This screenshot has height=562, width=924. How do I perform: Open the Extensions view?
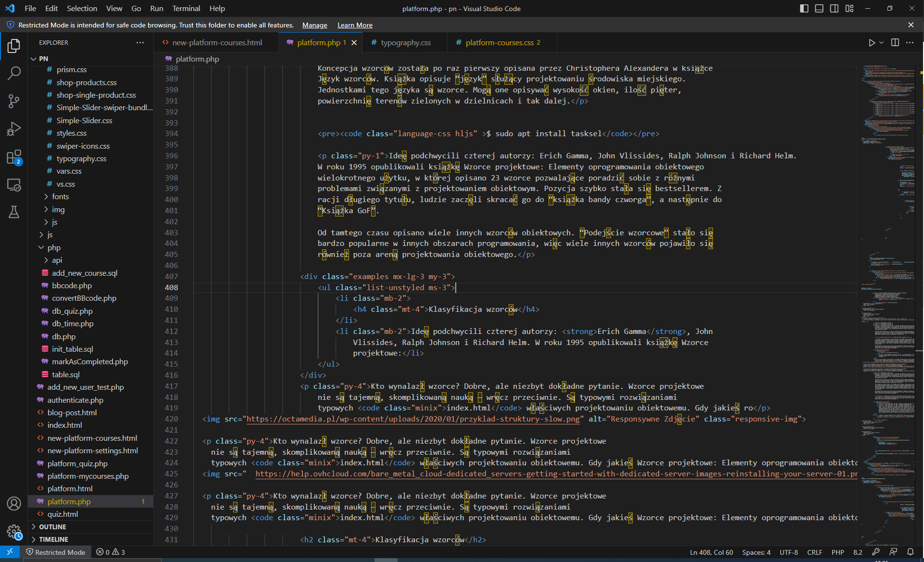pyautogui.click(x=14, y=157)
